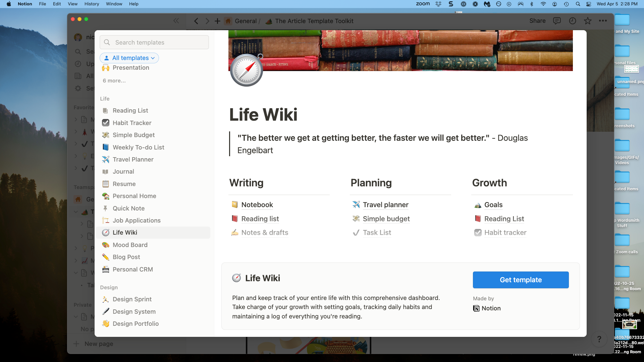Screen dimensions: 644x362
Task: Click the comments speech bubble icon
Action: tap(557, 21)
